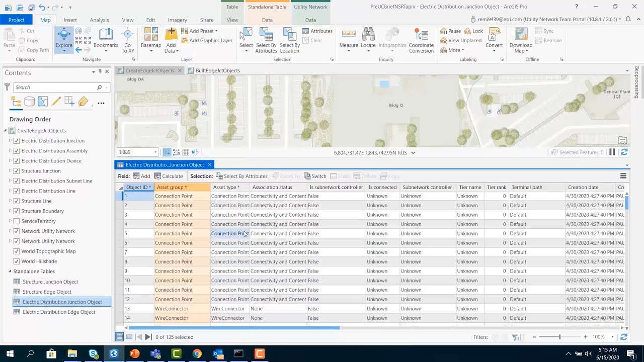
Task: Open the Contents search dropdown arrow
Action: tap(107, 87)
